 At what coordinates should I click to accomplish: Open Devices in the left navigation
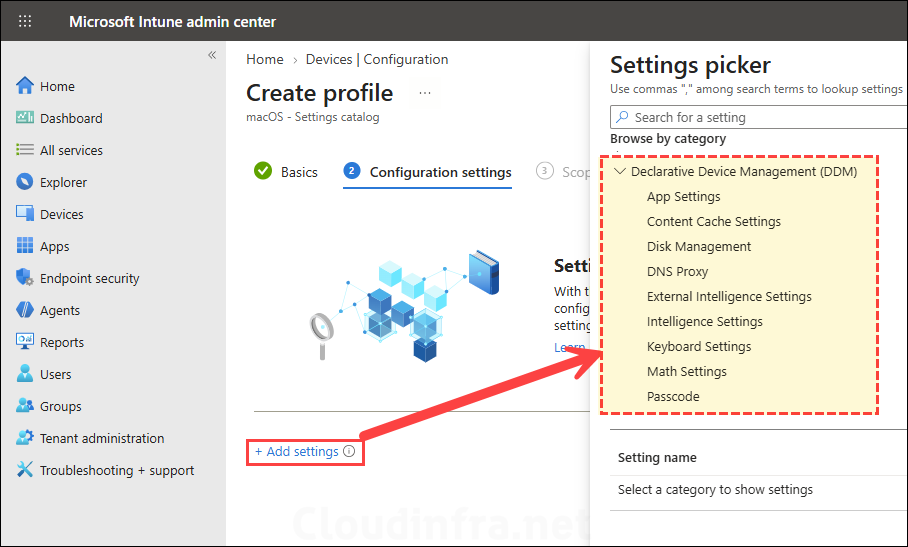61,214
